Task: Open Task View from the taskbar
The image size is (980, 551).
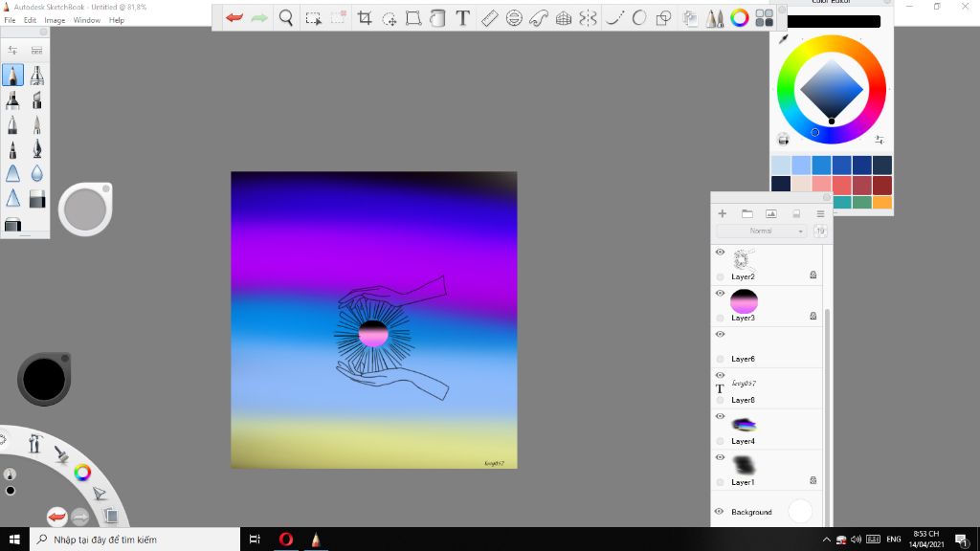Action: 255,540
